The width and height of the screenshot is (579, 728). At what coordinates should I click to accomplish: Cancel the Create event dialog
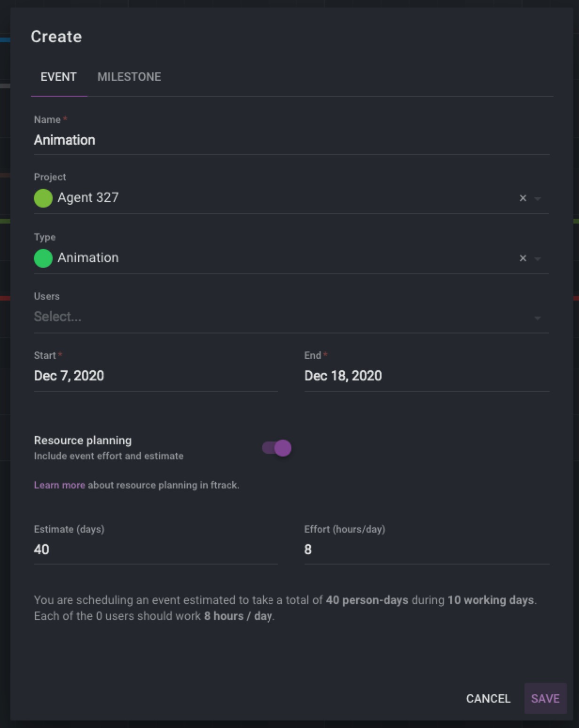488,698
